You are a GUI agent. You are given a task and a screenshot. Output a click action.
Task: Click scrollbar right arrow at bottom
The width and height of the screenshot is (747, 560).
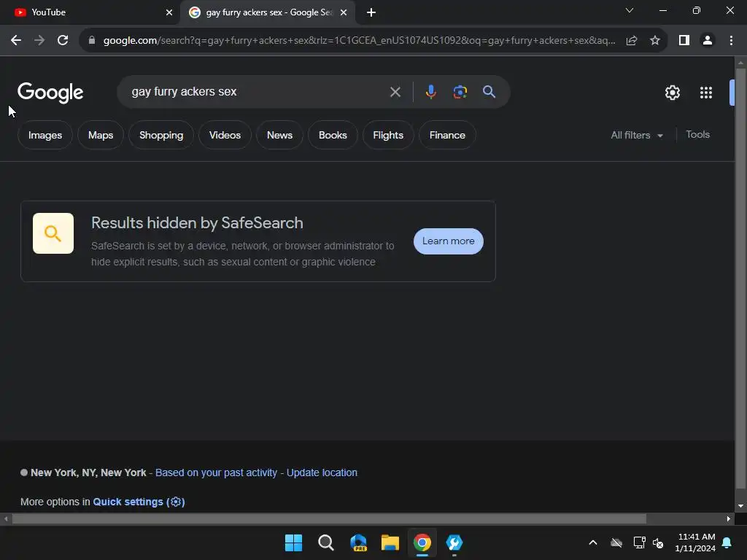(x=729, y=518)
